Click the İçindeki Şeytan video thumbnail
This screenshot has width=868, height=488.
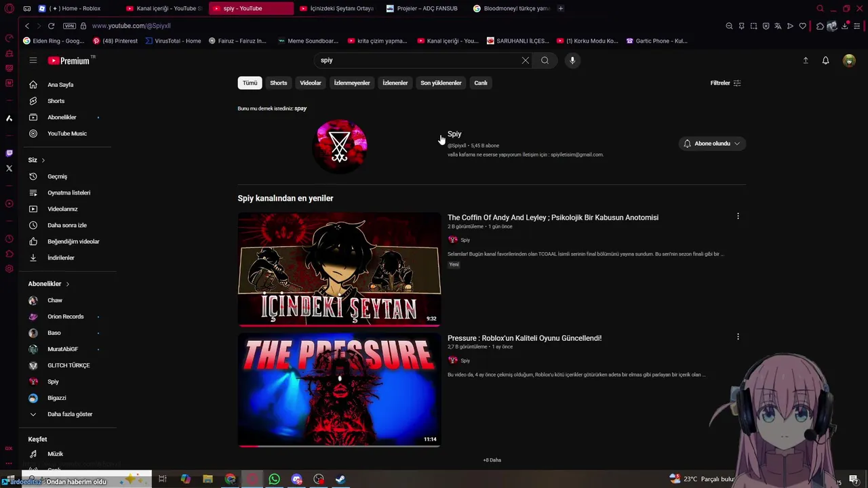tap(339, 269)
